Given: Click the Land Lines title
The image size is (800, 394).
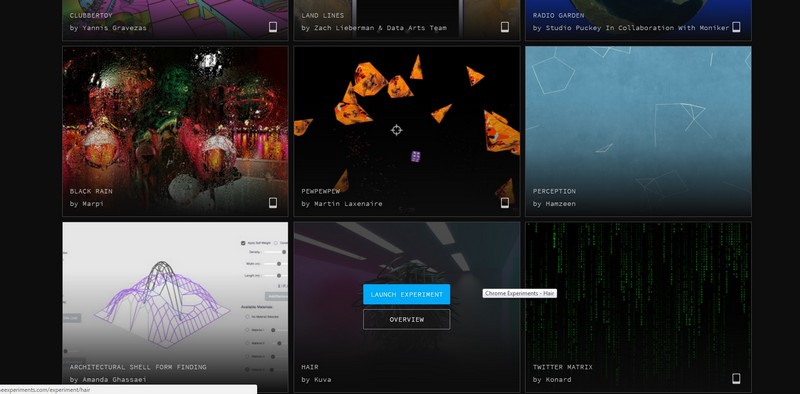Looking at the screenshot, I should [x=322, y=15].
